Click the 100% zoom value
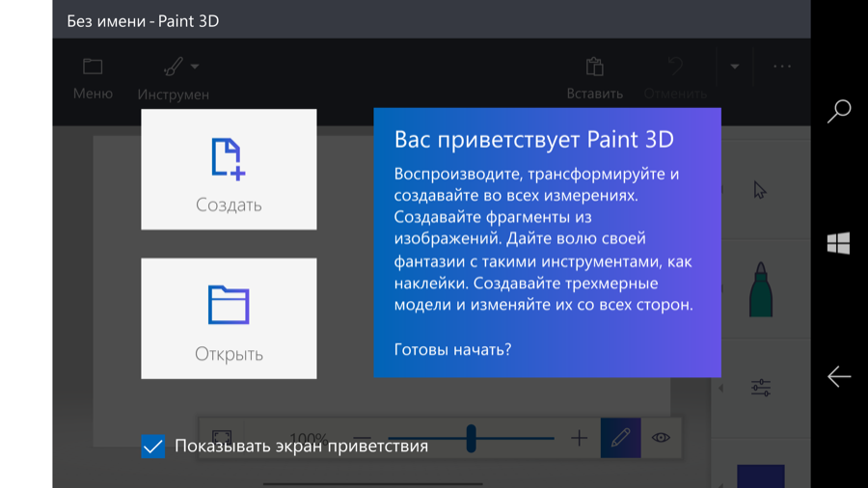Screen dimensions: 868x488 point(309,439)
